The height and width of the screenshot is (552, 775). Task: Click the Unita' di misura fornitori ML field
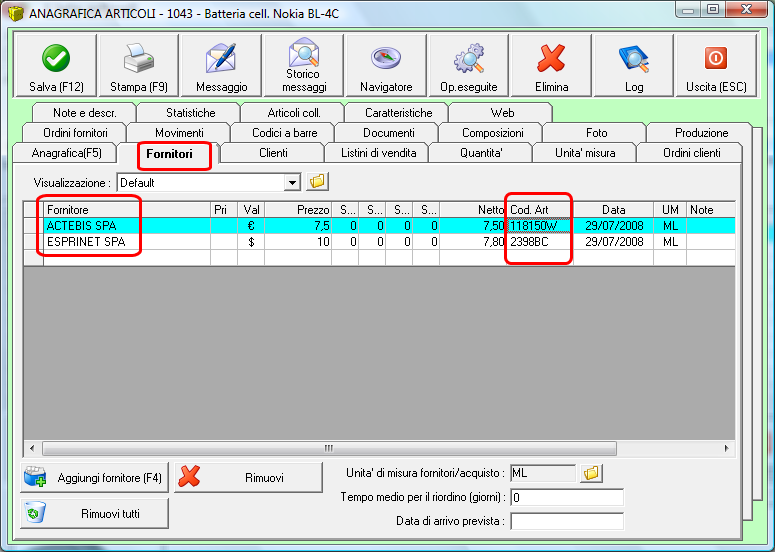click(543, 473)
